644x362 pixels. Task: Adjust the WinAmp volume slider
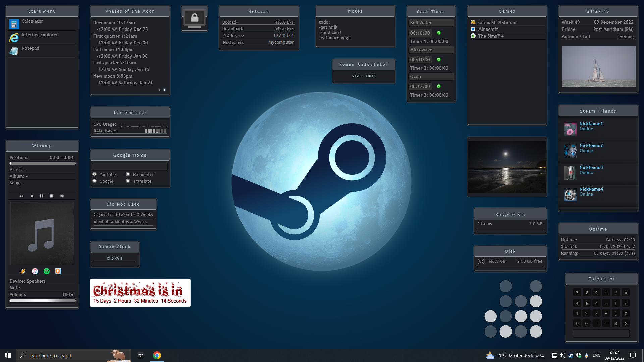tap(43, 301)
